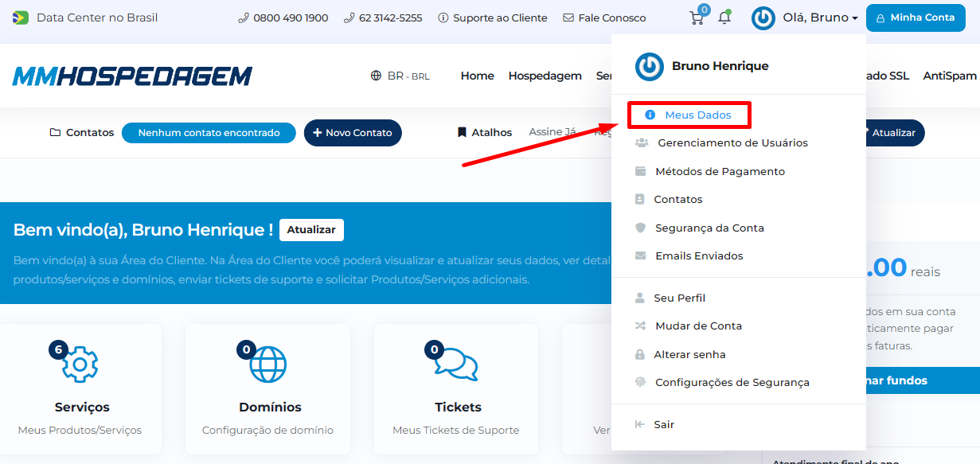980x464 pixels.
Task: Expand the Olá, Bruno account dropdown
Action: (821, 18)
